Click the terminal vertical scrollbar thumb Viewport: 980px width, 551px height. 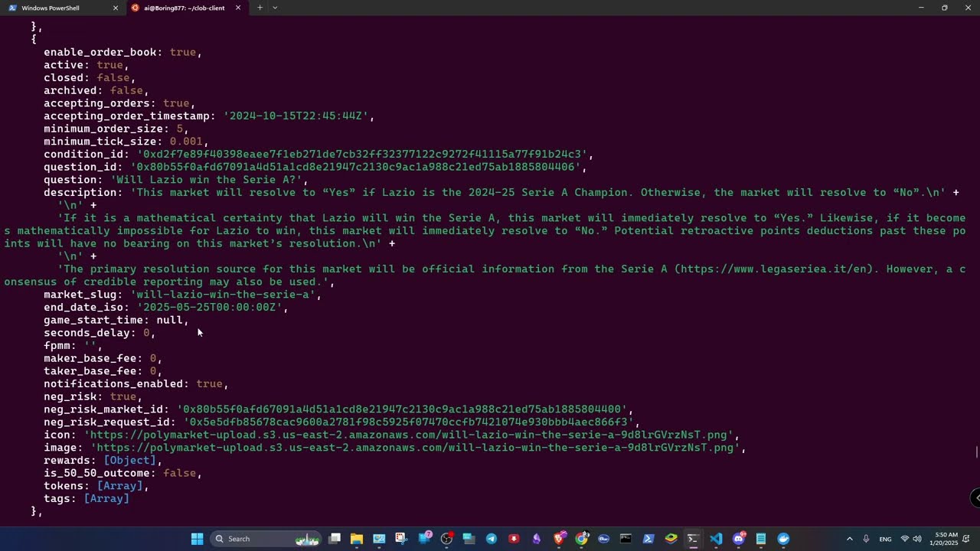click(x=976, y=452)
